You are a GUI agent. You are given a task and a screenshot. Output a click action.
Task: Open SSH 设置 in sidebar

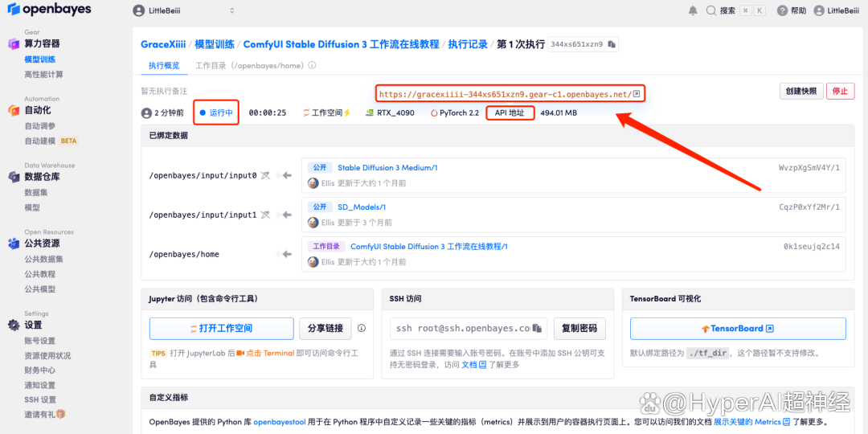[40, 399]
